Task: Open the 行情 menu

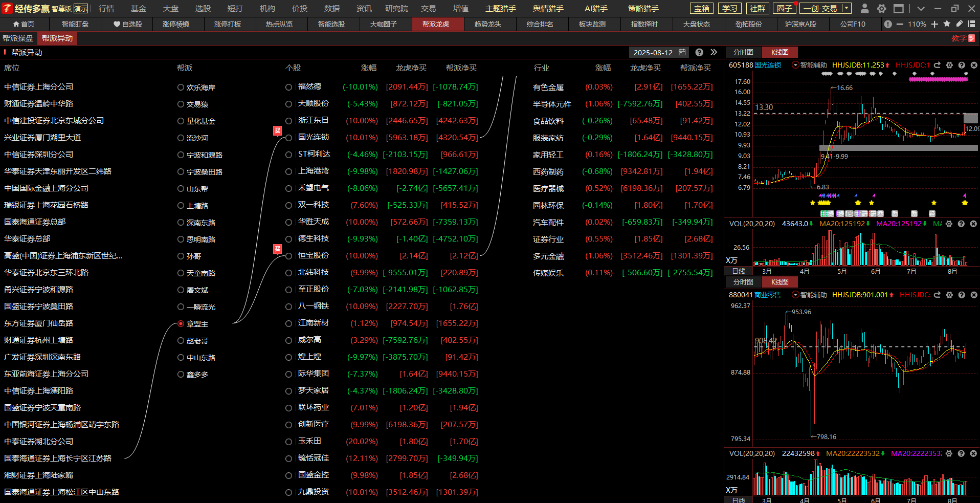Action: click(x=106, y=9)
